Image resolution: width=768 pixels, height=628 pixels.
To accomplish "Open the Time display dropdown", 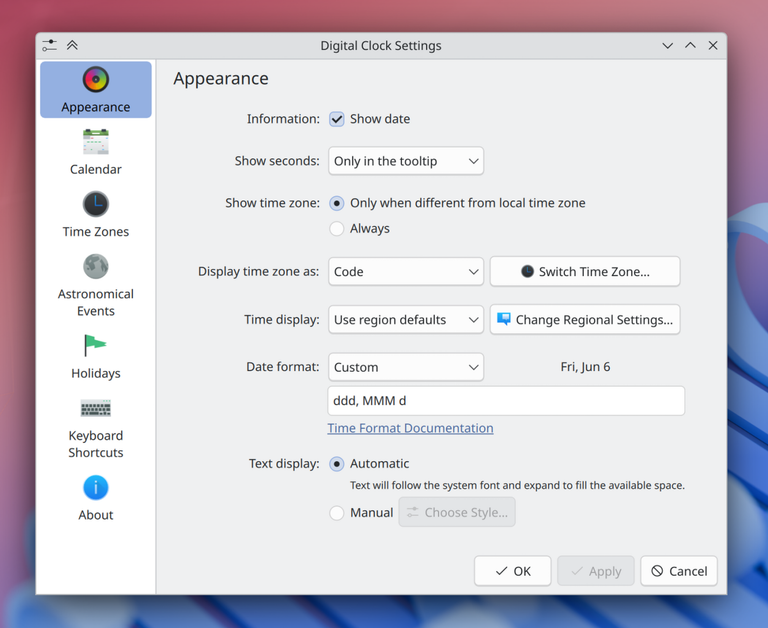I will [x=406, y=320].
